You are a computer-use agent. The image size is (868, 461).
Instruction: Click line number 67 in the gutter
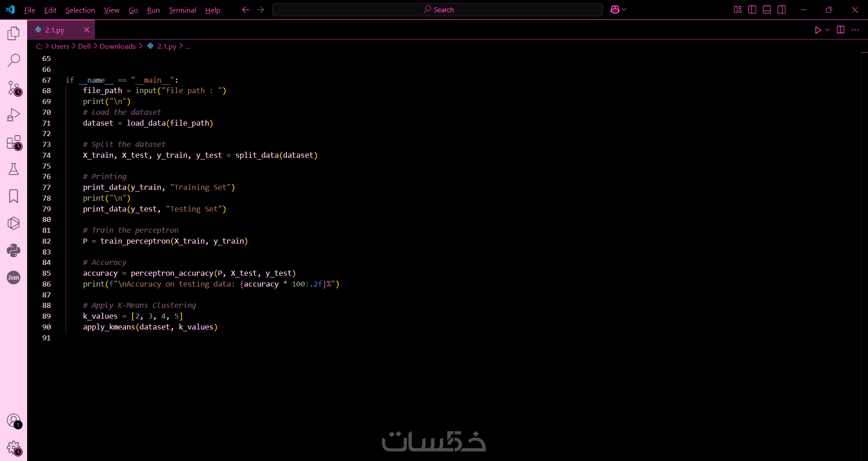(47, 80)
